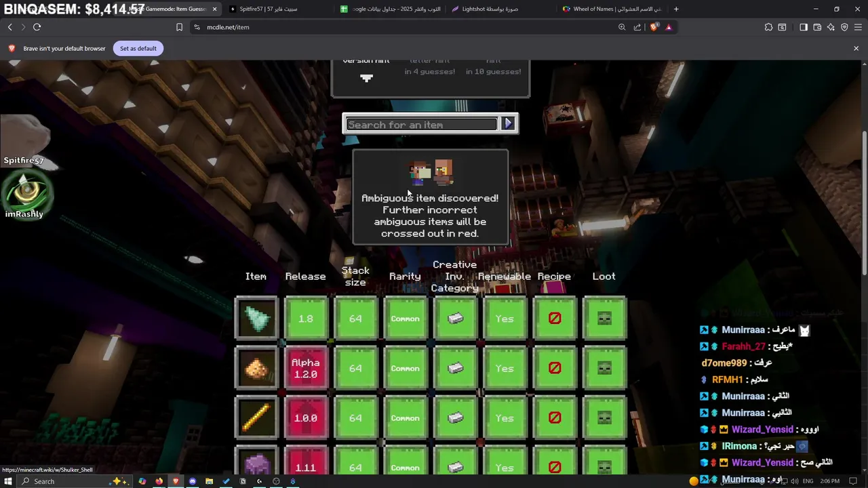Click the 1.11 release cell

tap(306, 462)
